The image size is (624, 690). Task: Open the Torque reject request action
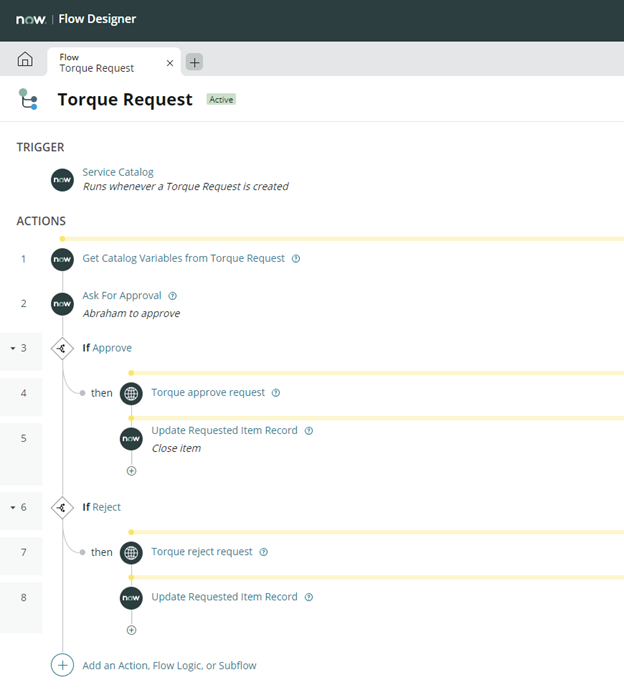[x=202, y=552]
